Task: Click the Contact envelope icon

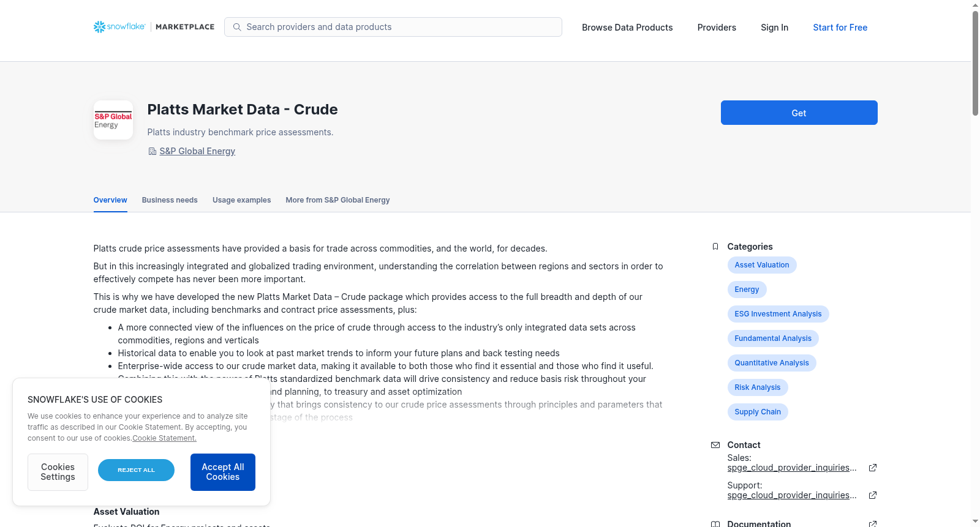Action: click(x=715, y=445)
